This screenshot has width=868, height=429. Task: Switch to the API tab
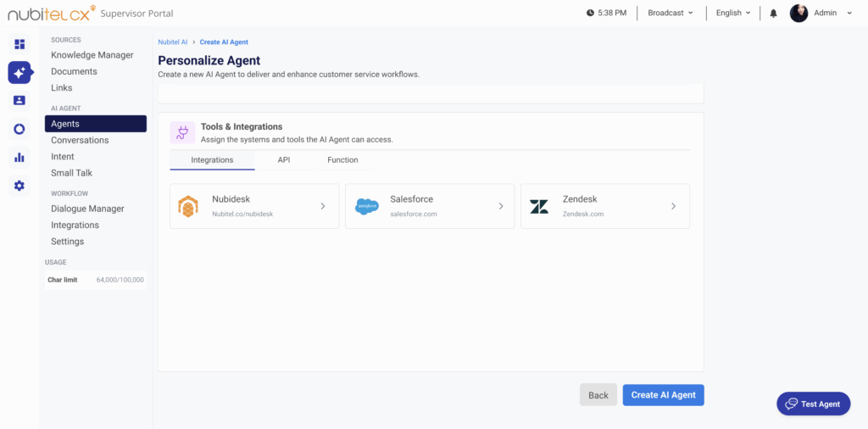[x=284, y=160]
